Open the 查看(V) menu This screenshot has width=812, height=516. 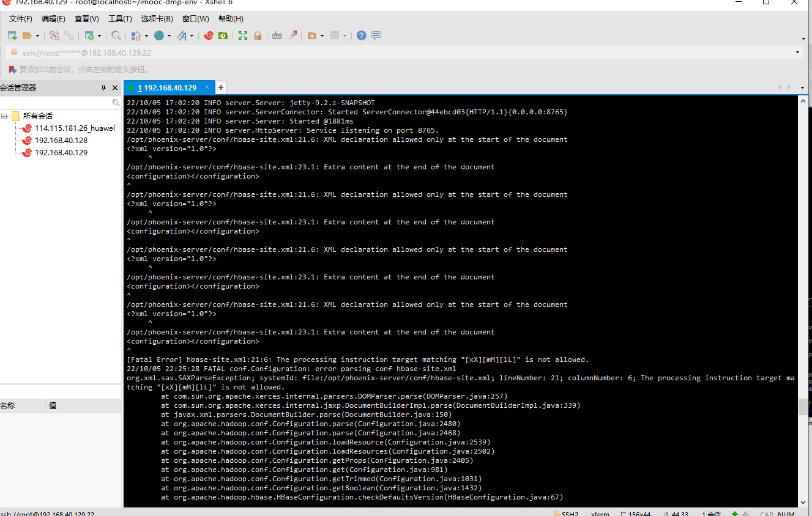[87, 19]
